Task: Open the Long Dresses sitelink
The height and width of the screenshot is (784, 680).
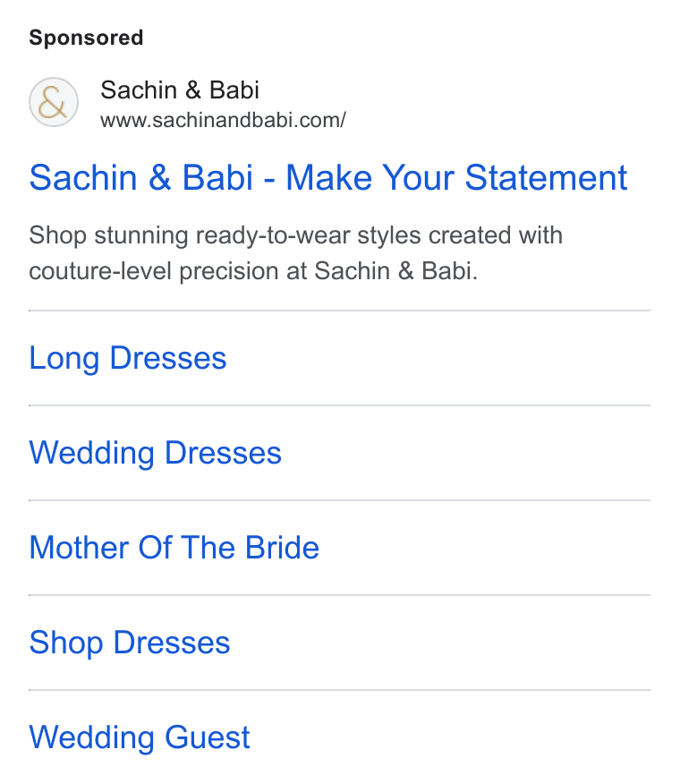Action: tap(128, 359)
